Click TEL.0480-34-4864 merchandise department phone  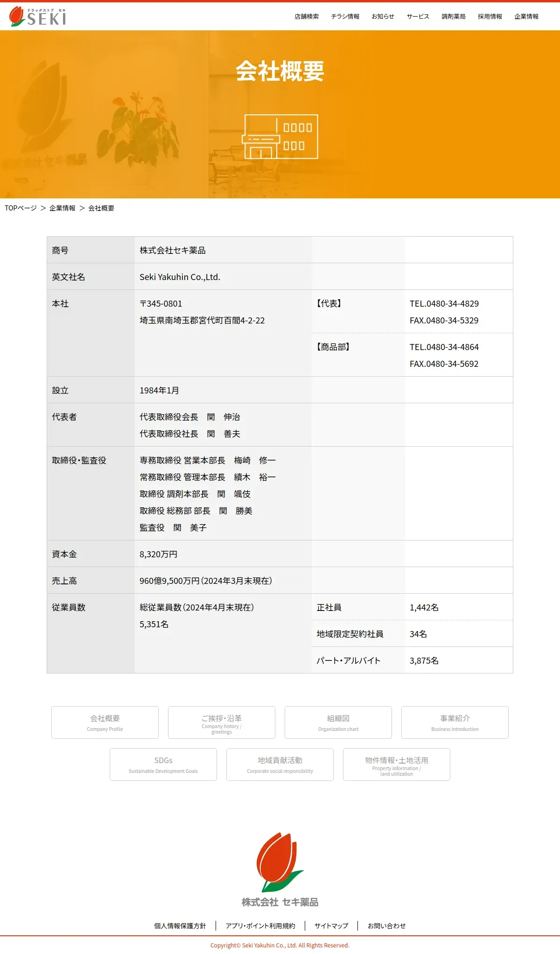(x=444, y=347)
